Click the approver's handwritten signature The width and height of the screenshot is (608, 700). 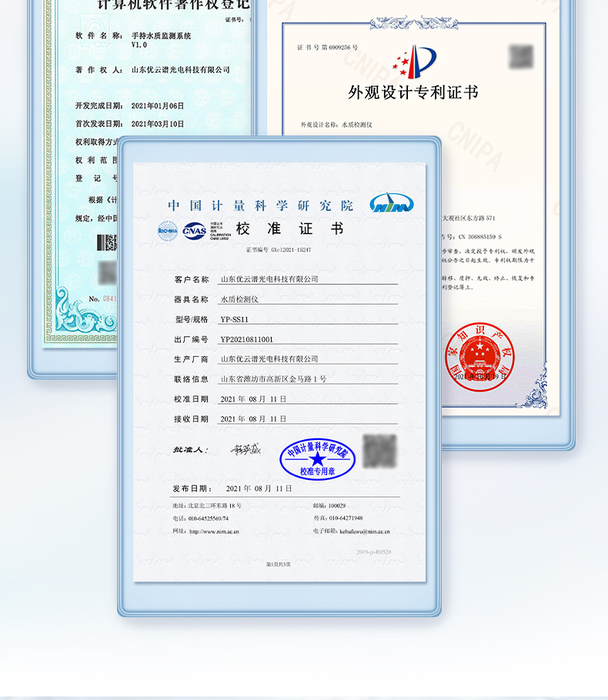[246, 449]
